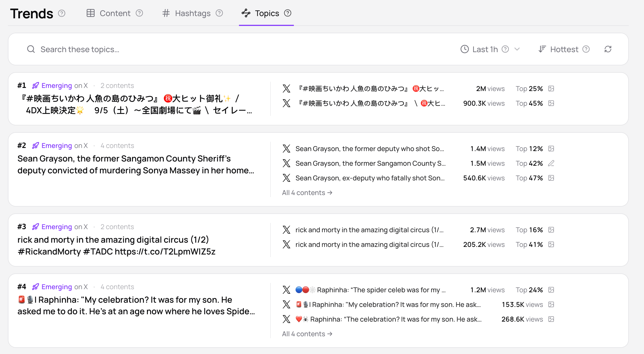
Task: Select the Topics tab
Action: pyautogui.click(x=261, y=13)
